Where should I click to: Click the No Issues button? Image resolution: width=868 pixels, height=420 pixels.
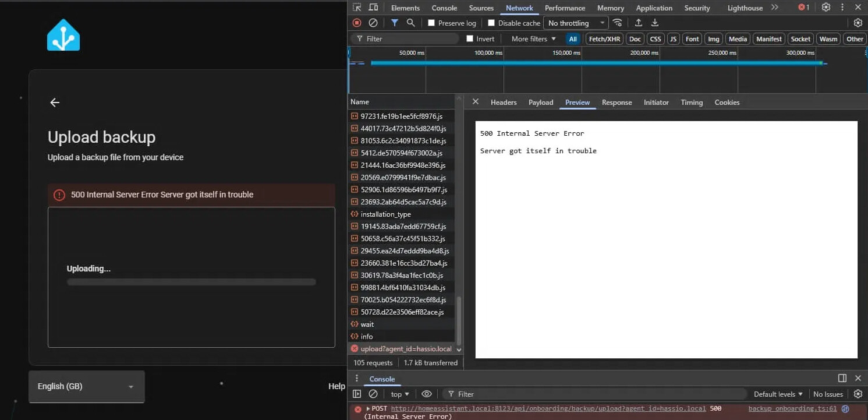tap(828, 394)
